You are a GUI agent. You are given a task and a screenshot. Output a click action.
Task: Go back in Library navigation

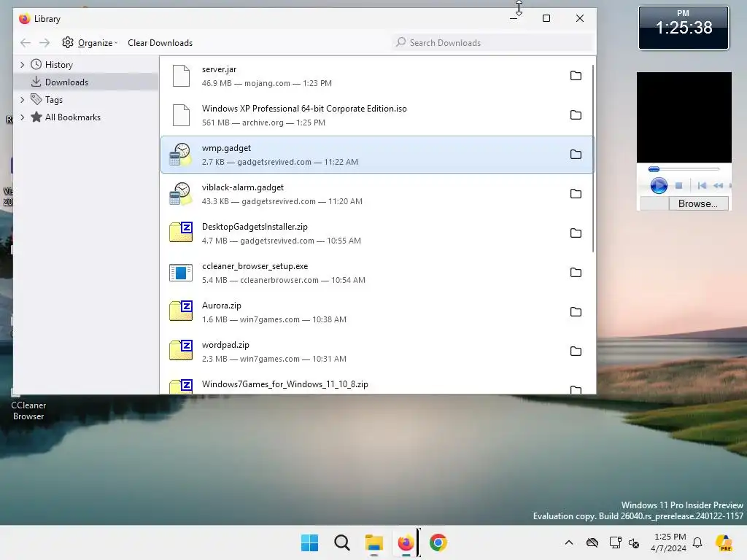[26, 43]
